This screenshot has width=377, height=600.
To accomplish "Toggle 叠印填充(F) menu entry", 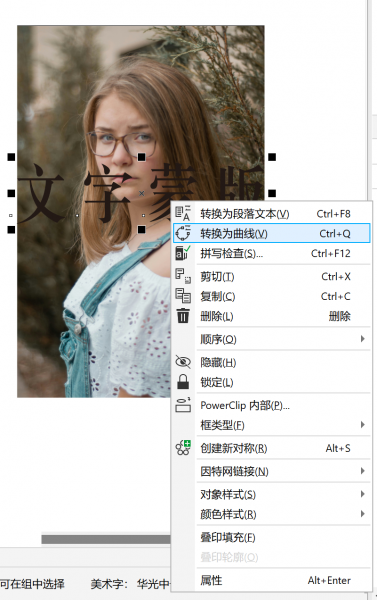I will click(x=272, y=537).
